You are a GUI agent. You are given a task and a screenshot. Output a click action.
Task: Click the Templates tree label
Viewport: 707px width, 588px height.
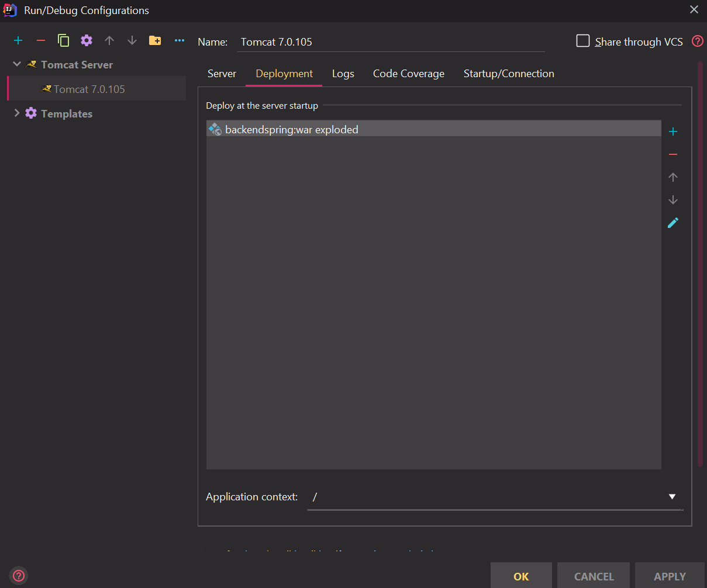(x=67, y=114)
